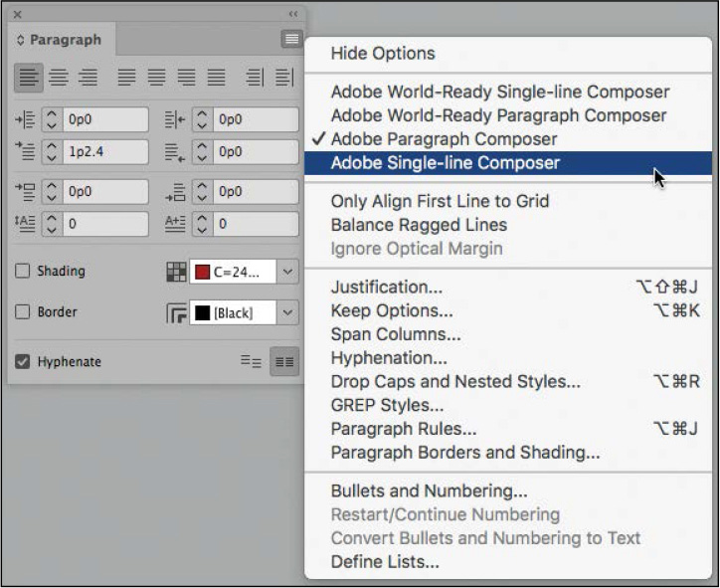Open Justification... dialog

tap(508, 288)
